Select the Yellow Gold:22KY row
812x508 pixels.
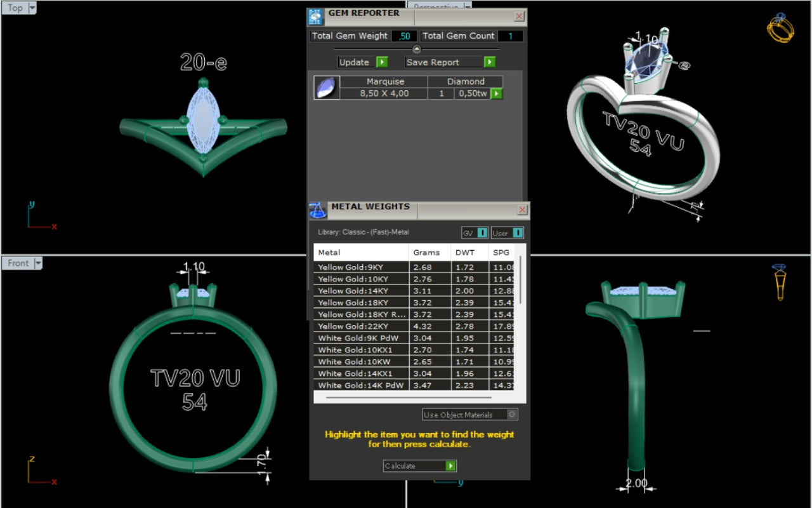[414, 326]
